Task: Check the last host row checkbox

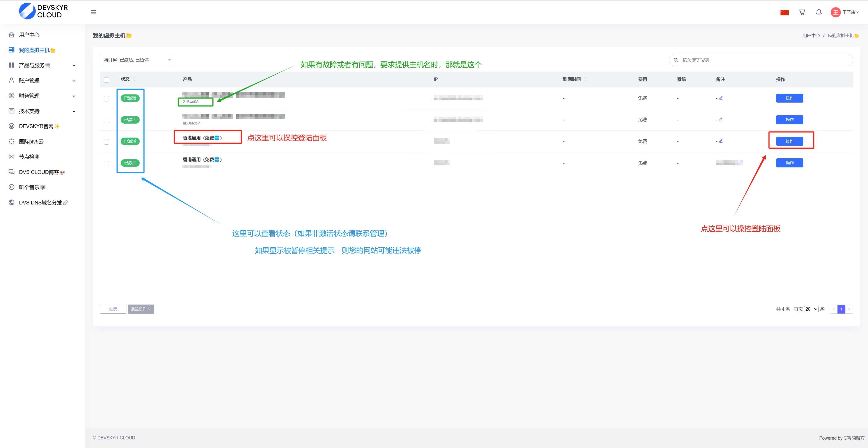Action: point(106,163)
